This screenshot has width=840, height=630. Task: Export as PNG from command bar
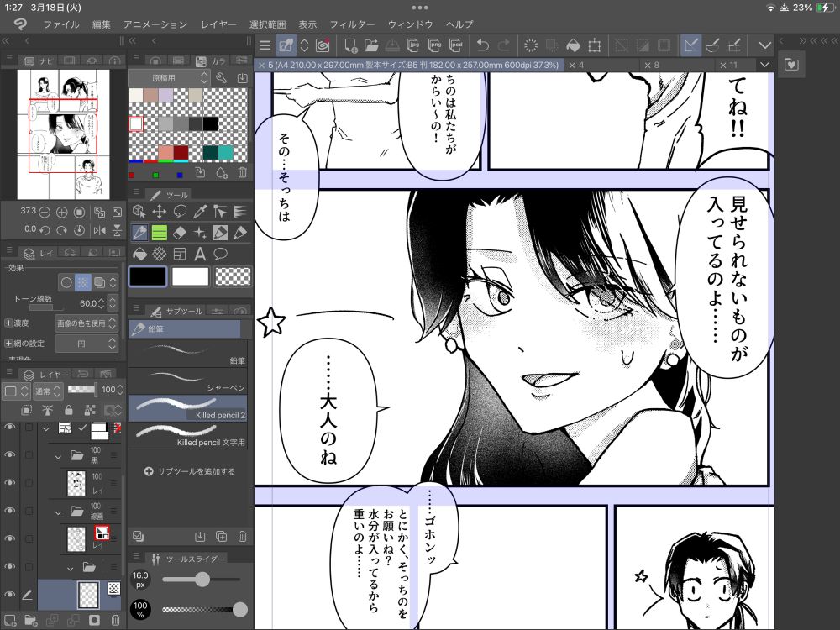click(x=435, y=45)
